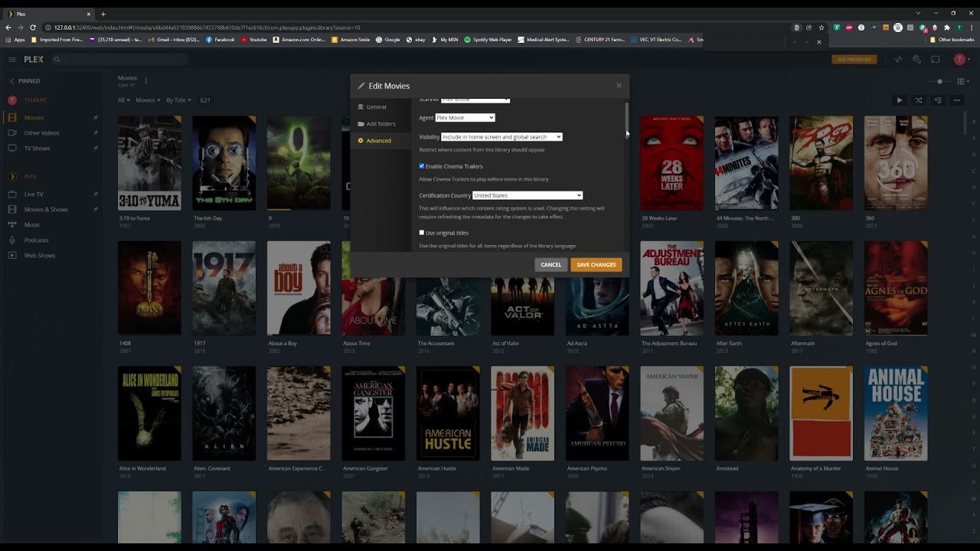Click the American Hustle title link

437,468
